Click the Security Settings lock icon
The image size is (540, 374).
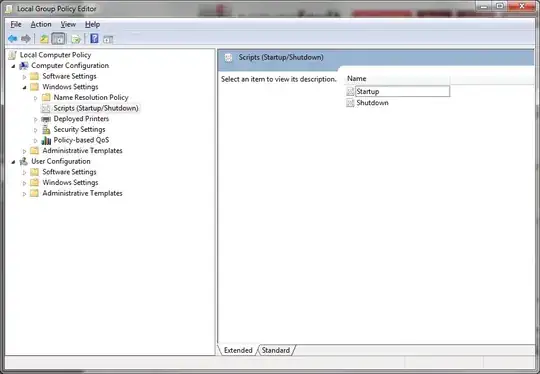click(x=46, y=129)
